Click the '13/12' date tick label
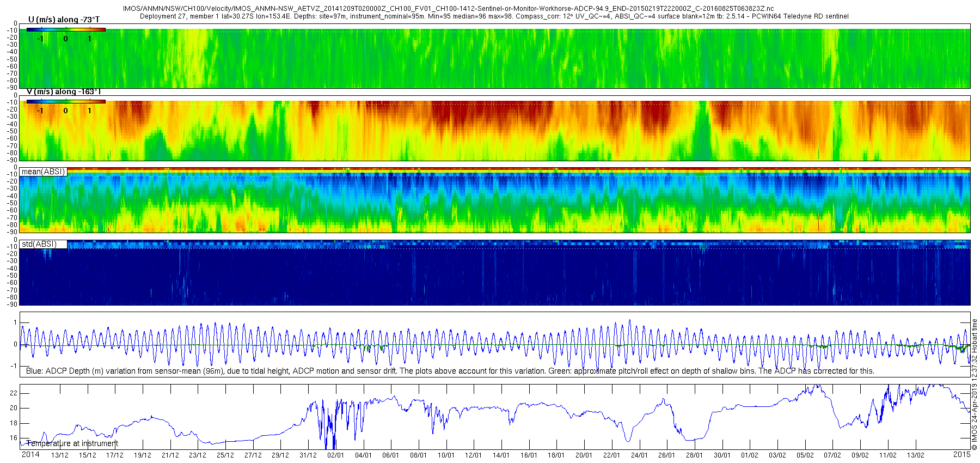The width and height of the screenshot is (980, 463). pos(60,455)
